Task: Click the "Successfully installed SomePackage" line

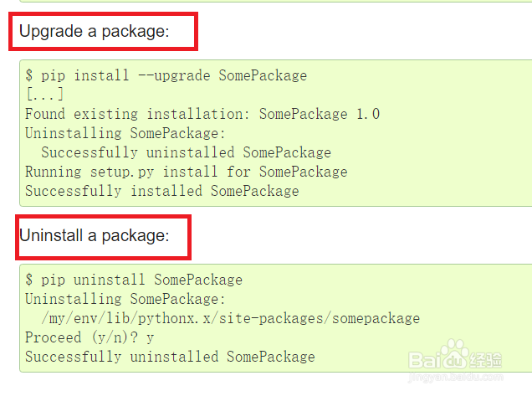Action: pyautogui.click(x=161, y=191)
